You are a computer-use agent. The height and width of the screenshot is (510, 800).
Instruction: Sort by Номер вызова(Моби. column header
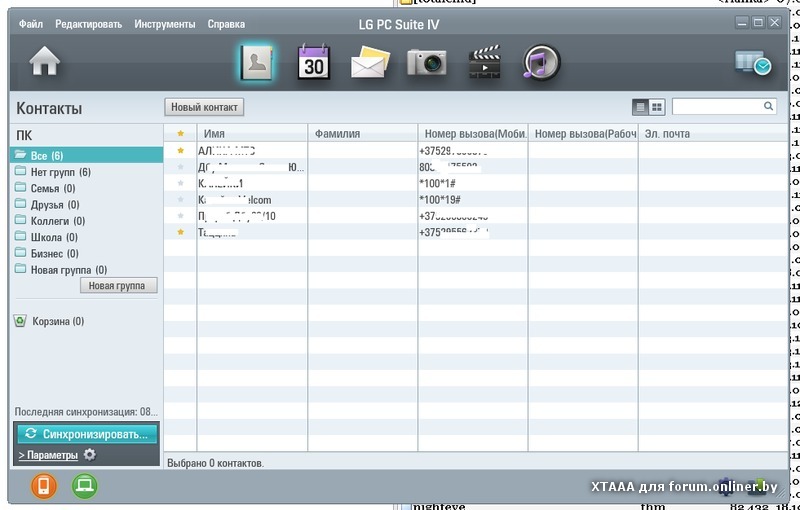(473, 134)
